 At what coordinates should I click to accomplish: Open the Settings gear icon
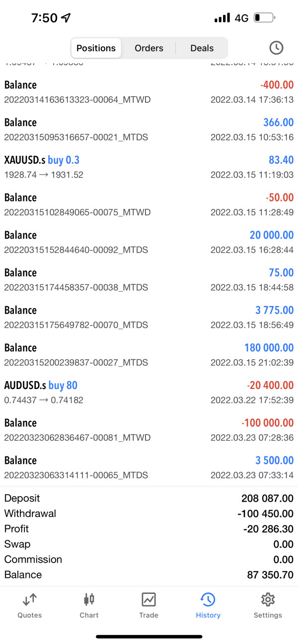coord(268,600)
